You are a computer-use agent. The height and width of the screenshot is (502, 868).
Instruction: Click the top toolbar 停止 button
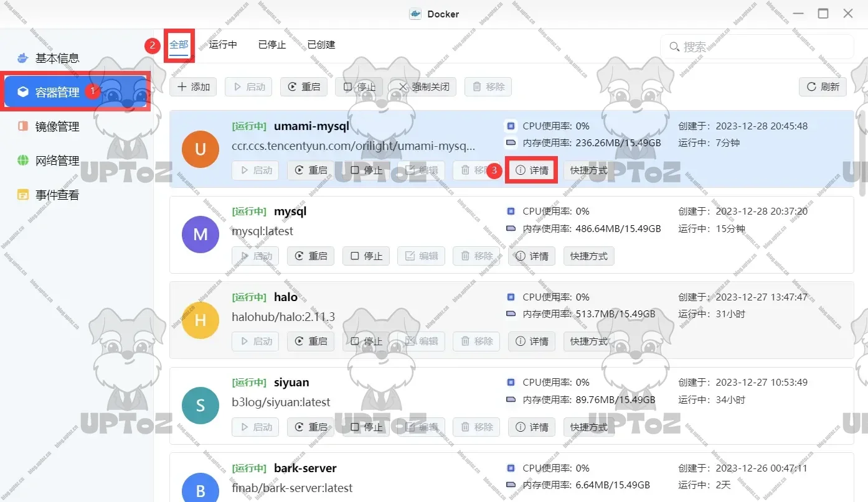pos(359,87)
